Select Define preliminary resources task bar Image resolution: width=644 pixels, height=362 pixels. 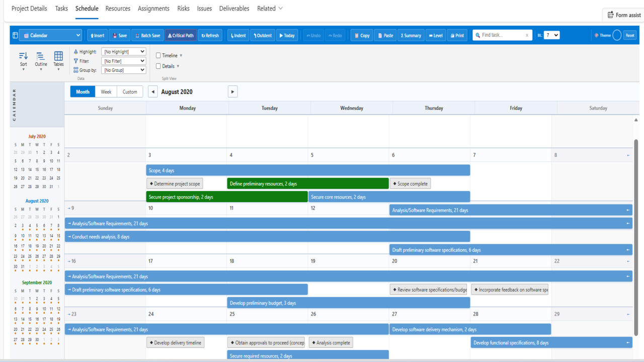tap(308, 184)
